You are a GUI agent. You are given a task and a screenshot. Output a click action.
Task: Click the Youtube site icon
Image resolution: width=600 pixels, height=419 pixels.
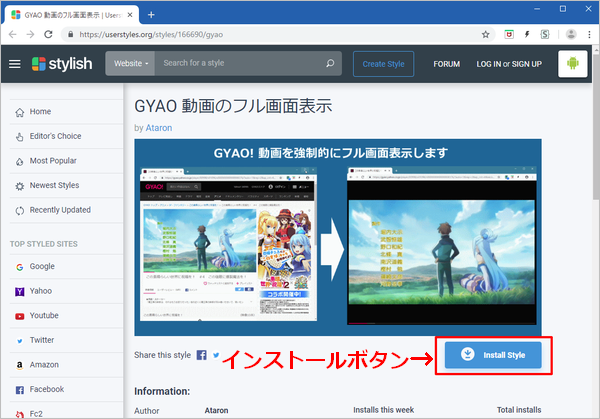[20, 316]
